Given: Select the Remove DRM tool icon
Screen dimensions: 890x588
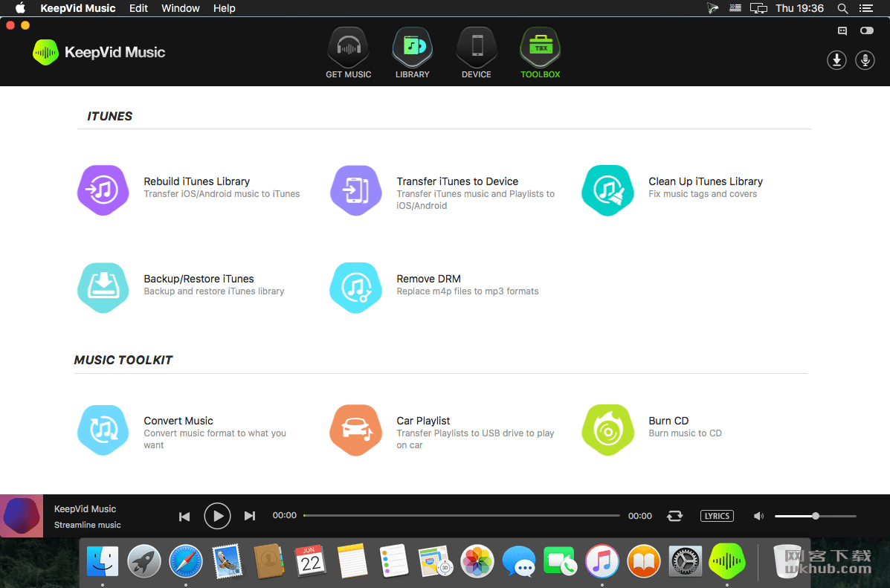Looking at the screenshot, I should point(356,288).
